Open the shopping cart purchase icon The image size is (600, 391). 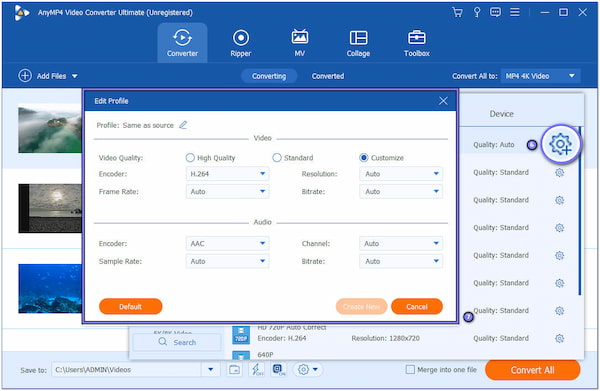(x=457, y=12)
